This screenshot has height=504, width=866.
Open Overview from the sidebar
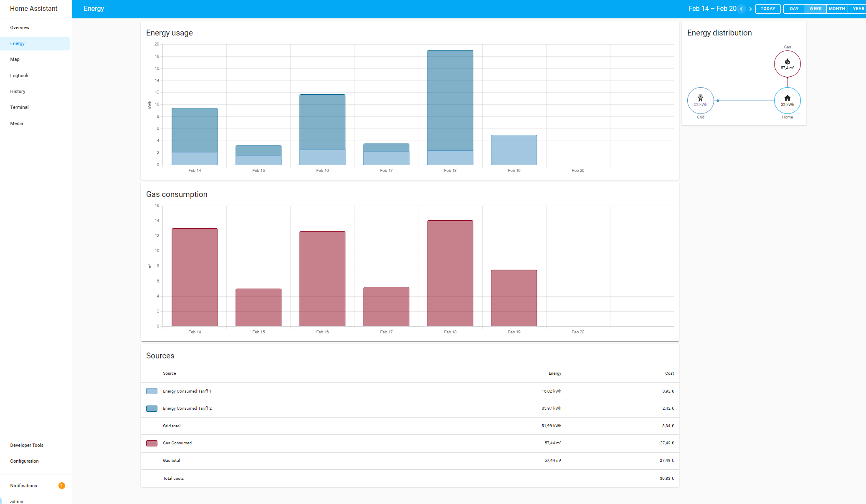tap(20, 28)
